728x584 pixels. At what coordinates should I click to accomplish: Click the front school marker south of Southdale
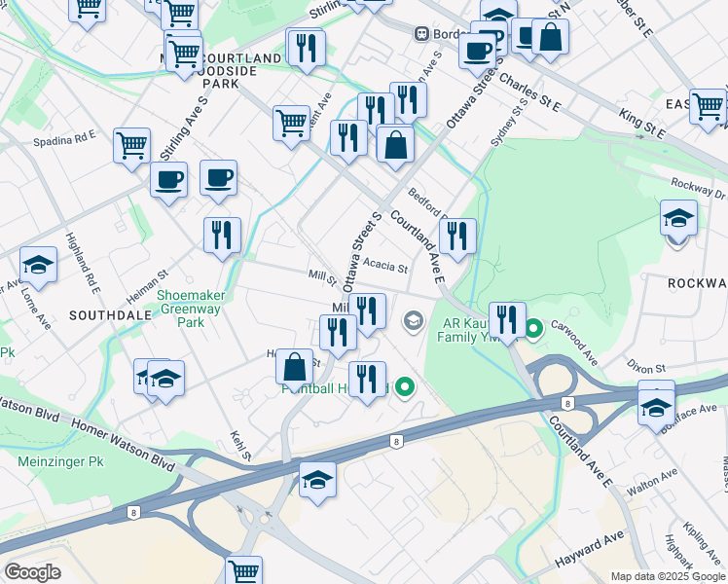[165, 379]
